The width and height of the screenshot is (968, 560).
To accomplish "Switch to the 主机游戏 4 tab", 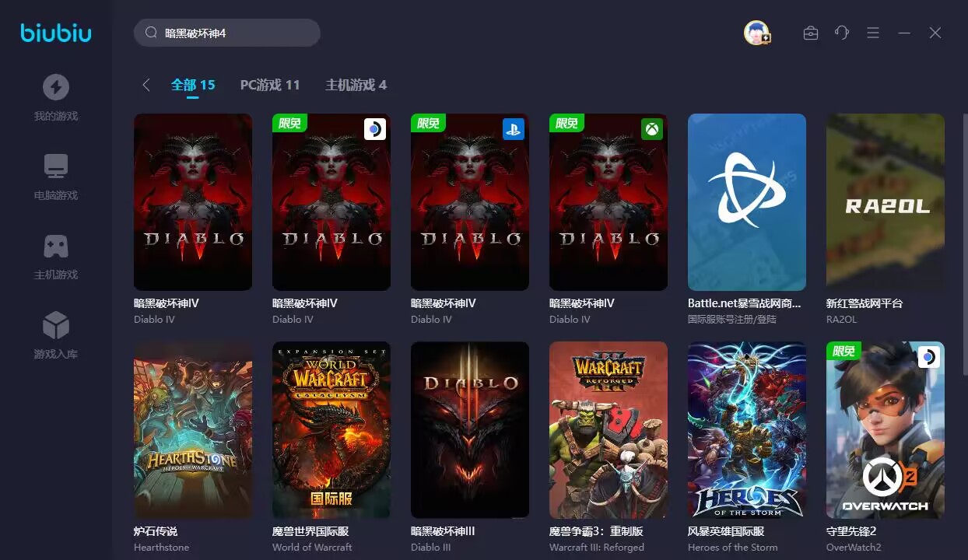I will [x=356, y=85].
